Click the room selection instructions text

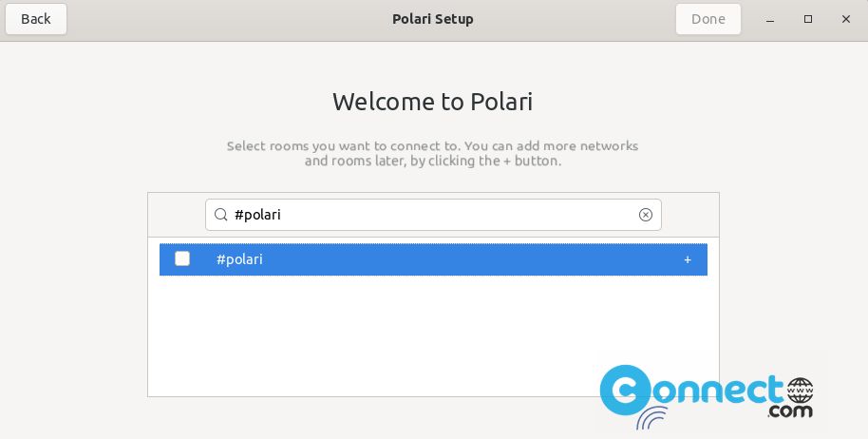click(433, 153)
